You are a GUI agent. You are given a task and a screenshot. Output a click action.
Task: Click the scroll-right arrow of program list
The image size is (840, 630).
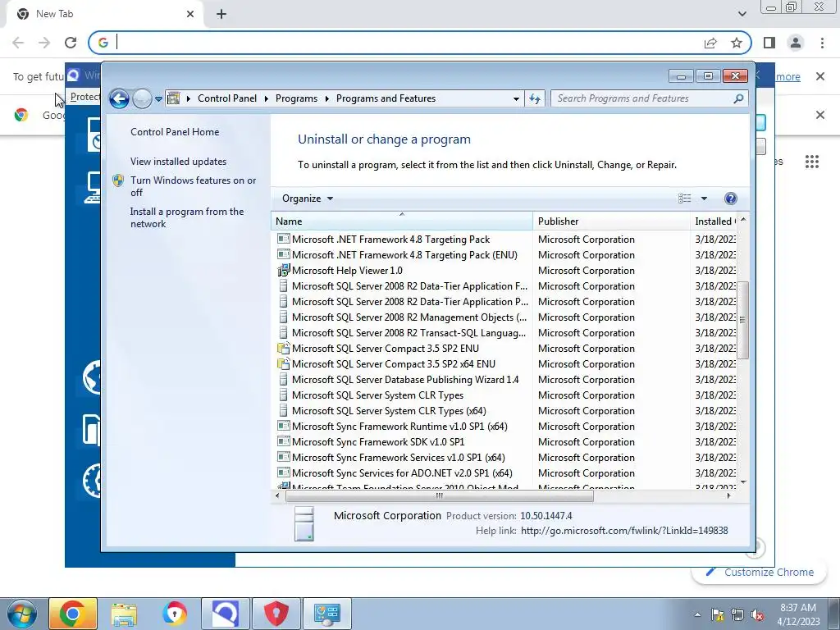pos(728,496)
